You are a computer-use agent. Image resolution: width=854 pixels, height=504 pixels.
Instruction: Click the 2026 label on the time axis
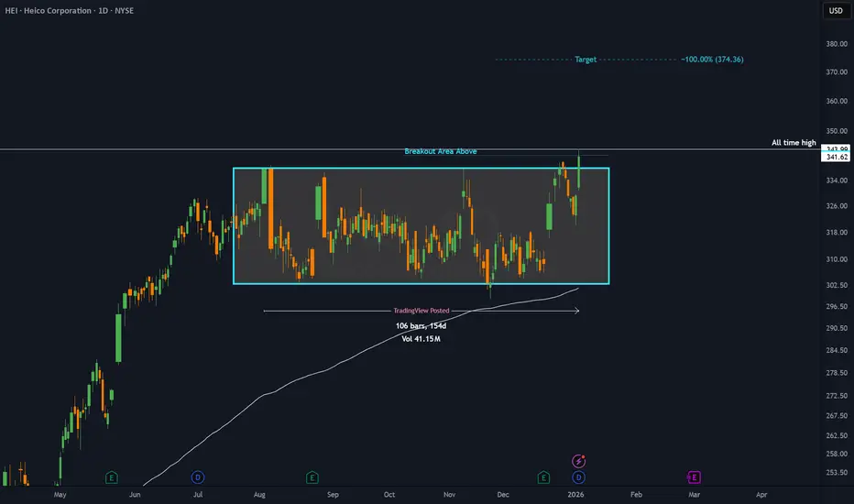pos(575,495)
